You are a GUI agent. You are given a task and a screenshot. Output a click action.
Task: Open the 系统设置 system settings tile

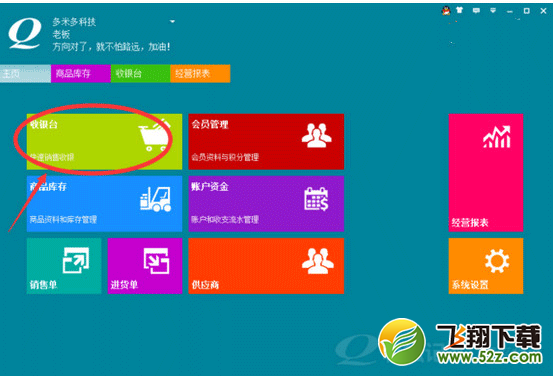(486, 266)
